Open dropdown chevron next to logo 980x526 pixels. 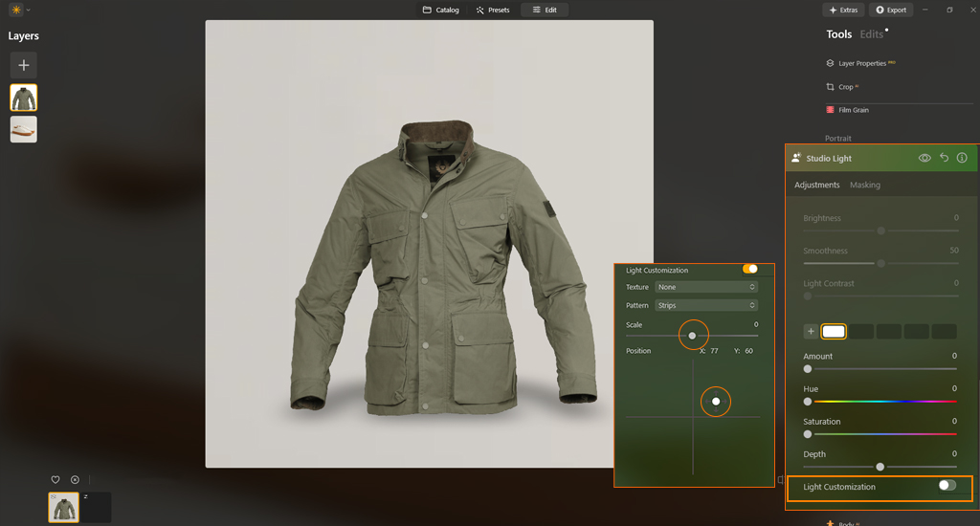coord(28,10)
